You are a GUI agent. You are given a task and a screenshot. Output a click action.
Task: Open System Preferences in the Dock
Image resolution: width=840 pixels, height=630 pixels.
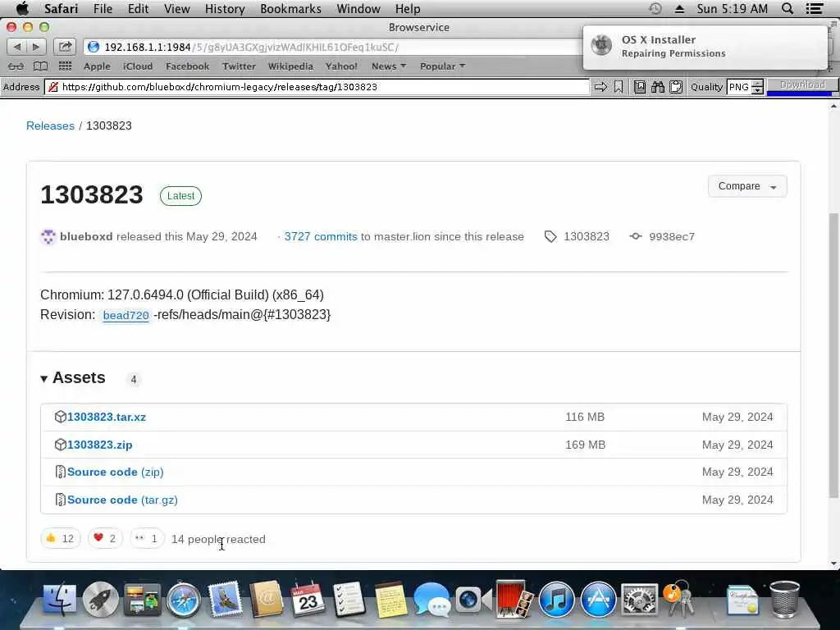coord(639,599)
